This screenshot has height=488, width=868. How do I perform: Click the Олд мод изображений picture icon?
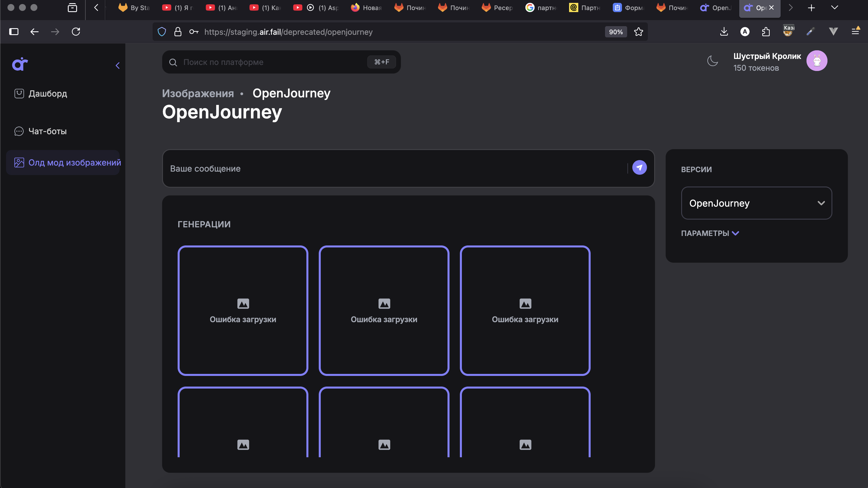click(x=19, y=162)
